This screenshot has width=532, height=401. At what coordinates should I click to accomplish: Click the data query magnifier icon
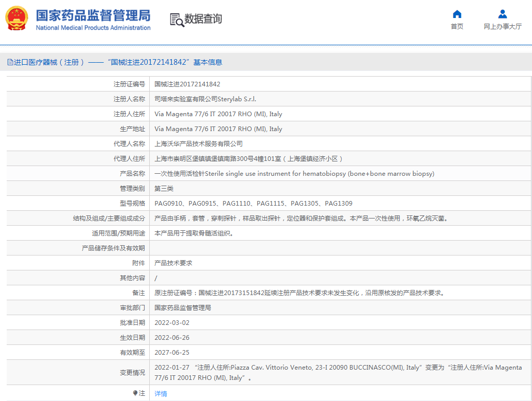click(x=176, y=20)
